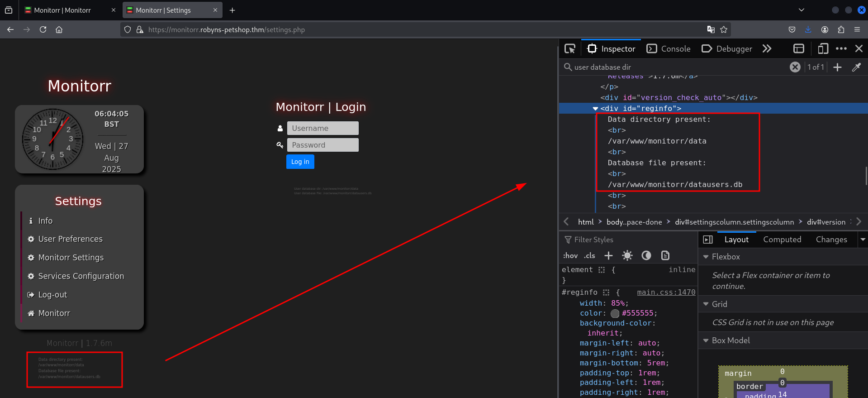Click the Username input field
This screenshot has width=868, height=398.
tap(323, 128)
